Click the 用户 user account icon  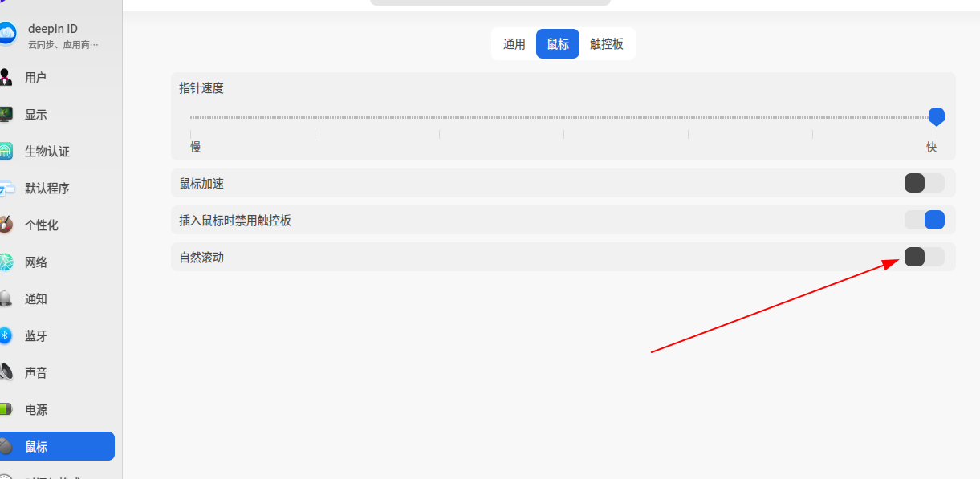(x=6, y=78)
